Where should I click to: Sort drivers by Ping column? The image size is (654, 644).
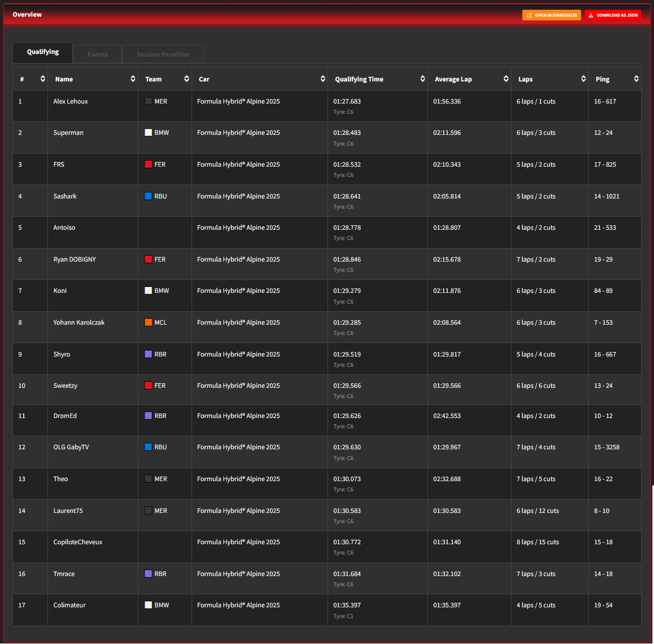tap(636, 79)
